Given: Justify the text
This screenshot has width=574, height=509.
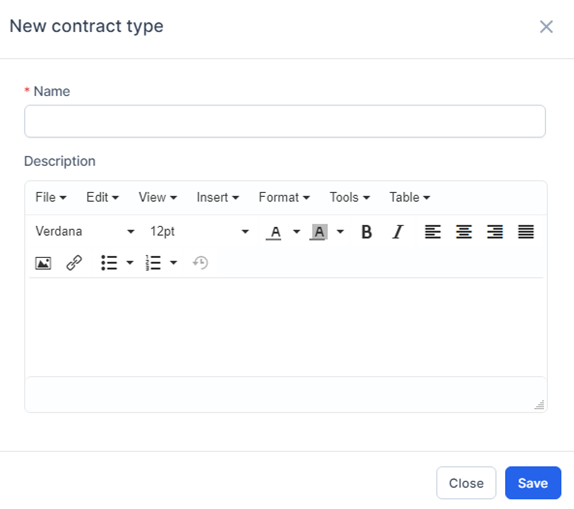Looking at the screenshot, I should pos(526,232).
